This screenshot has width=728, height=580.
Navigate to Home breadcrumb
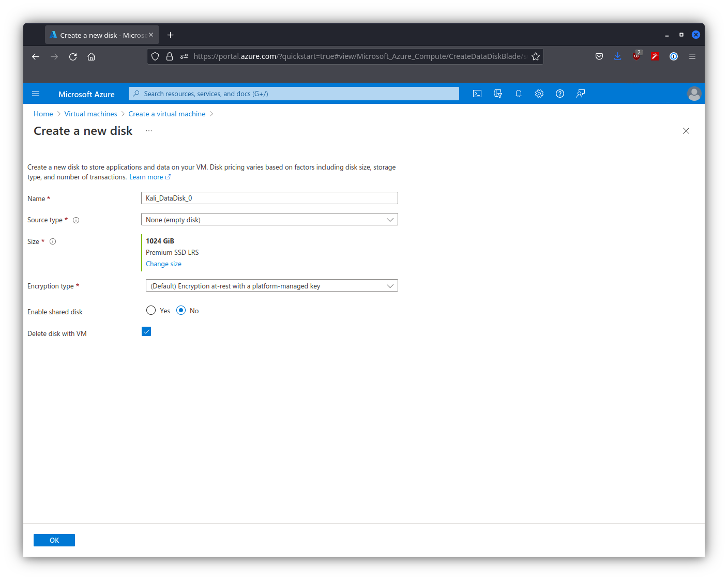(x=43, y=114)
